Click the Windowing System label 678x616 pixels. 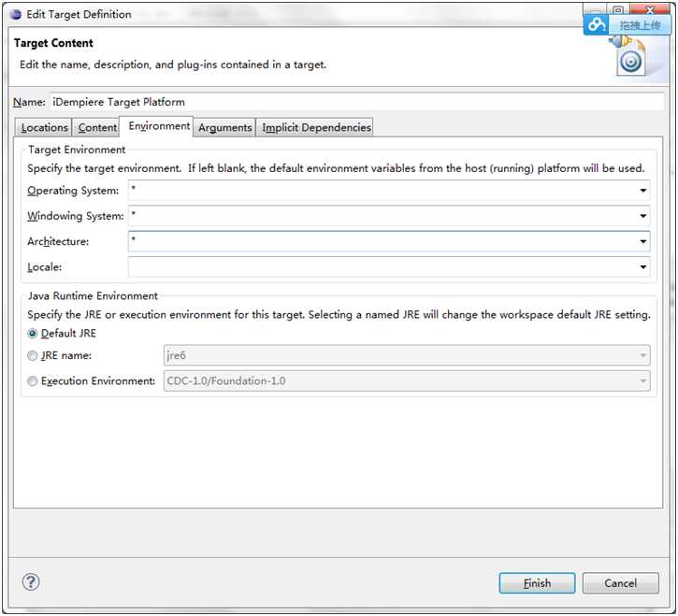(x=75, y=216)
